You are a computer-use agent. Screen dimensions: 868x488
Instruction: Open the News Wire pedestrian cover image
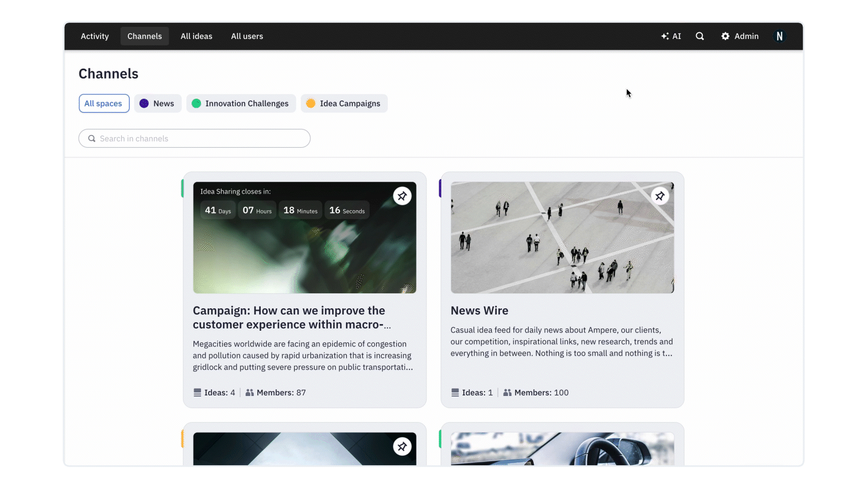point(562,238)
